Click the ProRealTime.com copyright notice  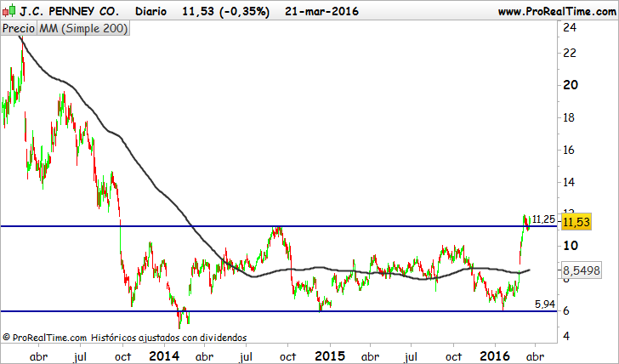[125, 338]
